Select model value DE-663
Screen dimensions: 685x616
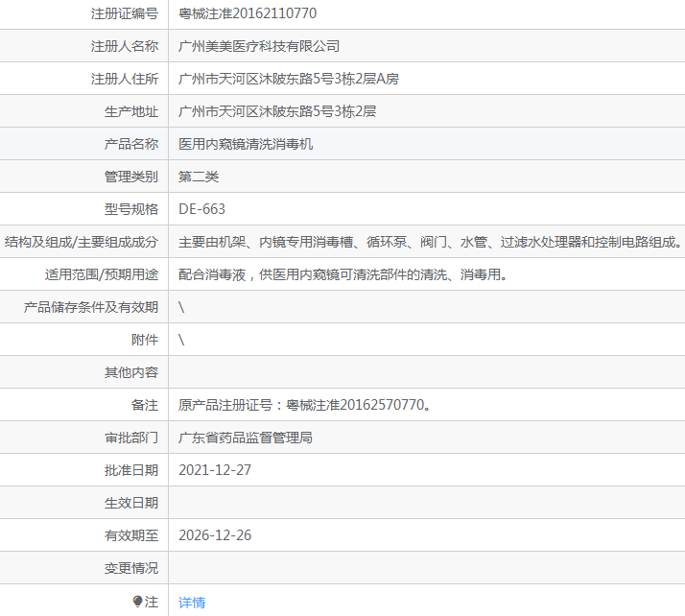[201, 209]
